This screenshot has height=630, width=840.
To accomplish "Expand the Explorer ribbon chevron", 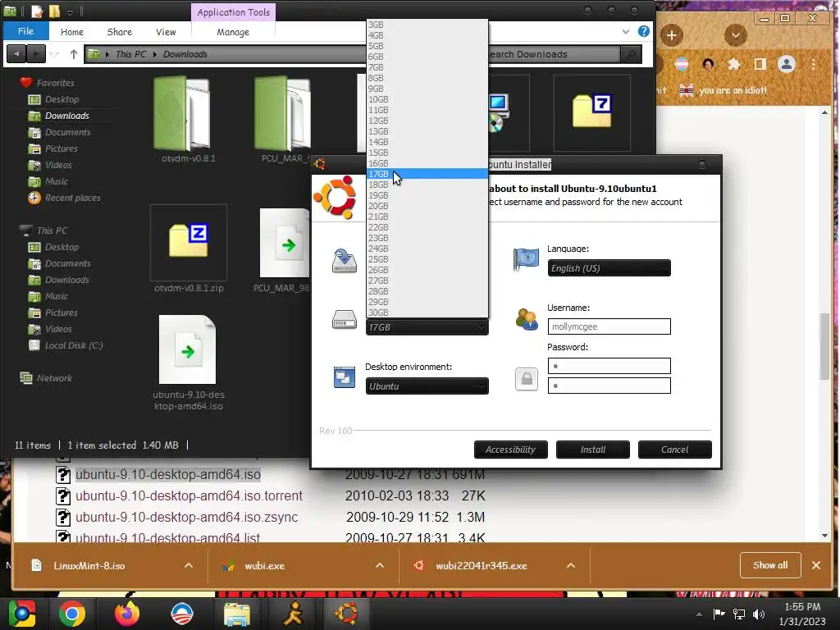I will [626, 32].
